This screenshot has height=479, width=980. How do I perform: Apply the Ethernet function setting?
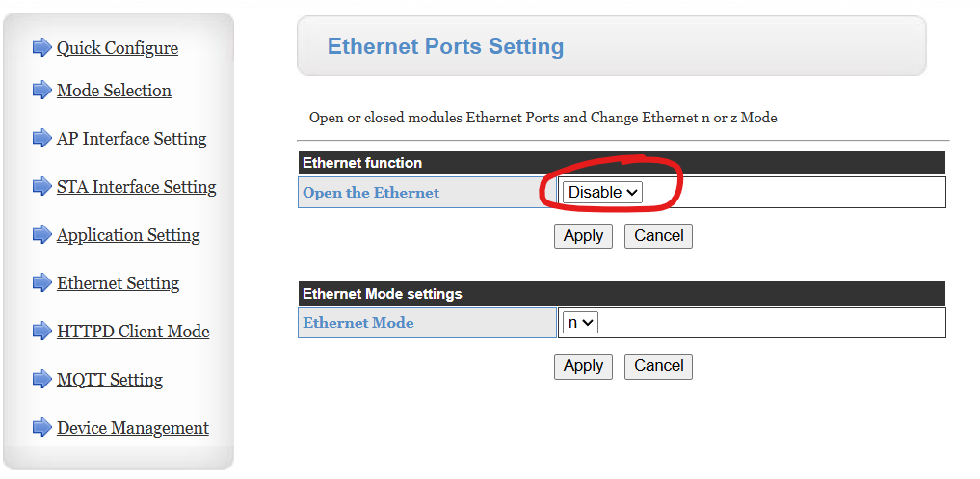[x=583, y=235]
